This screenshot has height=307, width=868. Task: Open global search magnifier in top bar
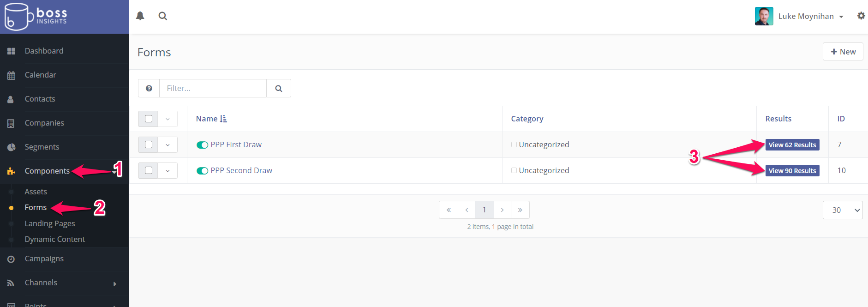163,16
